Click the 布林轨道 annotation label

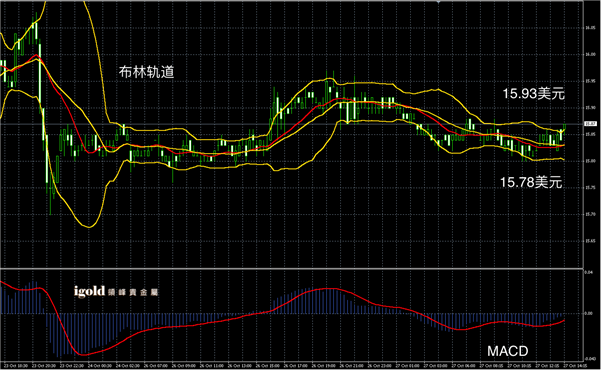pos(146,72)
